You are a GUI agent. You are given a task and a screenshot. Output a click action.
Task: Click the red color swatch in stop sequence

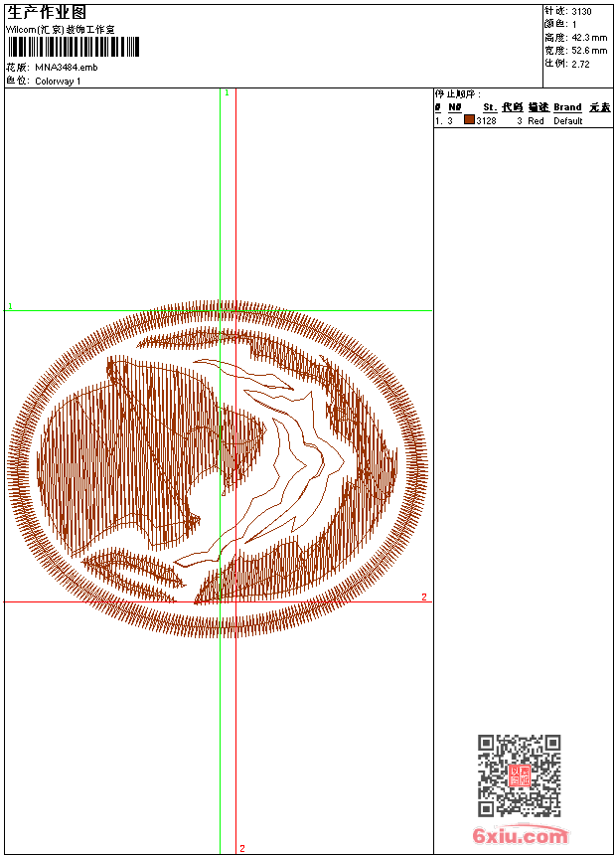point(469,120)
